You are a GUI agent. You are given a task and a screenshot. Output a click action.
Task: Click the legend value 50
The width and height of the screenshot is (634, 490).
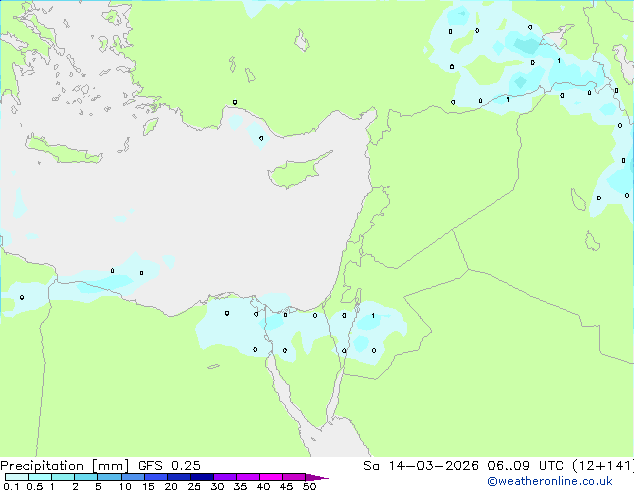(x=309, y=486)
